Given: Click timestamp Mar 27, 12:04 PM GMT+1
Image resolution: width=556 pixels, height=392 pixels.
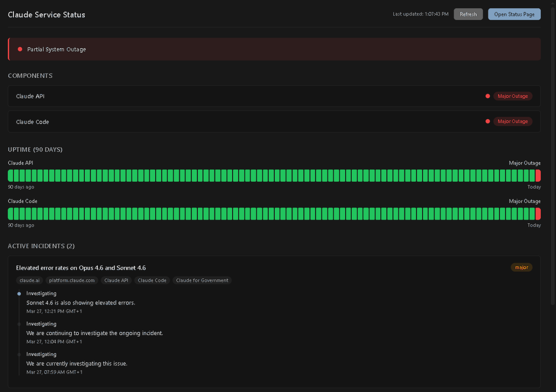Looking at the screenshot, I should 54,342.
